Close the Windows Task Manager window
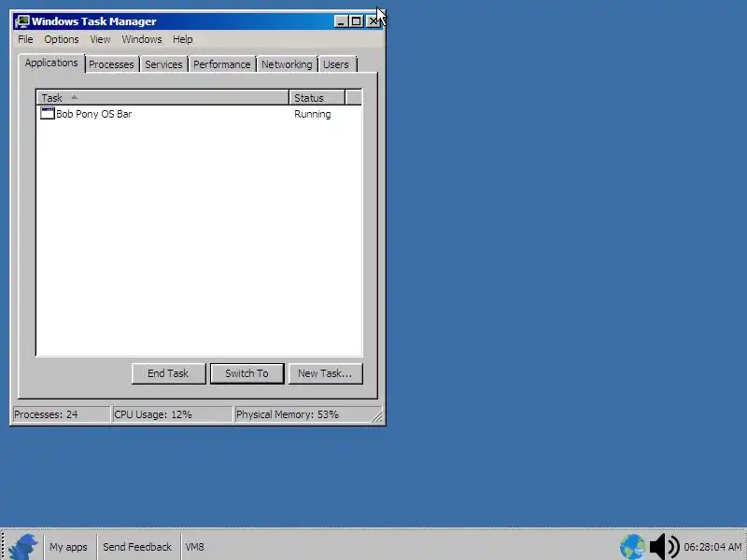The height and width of the screenshot is (560, 747). (373, 21)
